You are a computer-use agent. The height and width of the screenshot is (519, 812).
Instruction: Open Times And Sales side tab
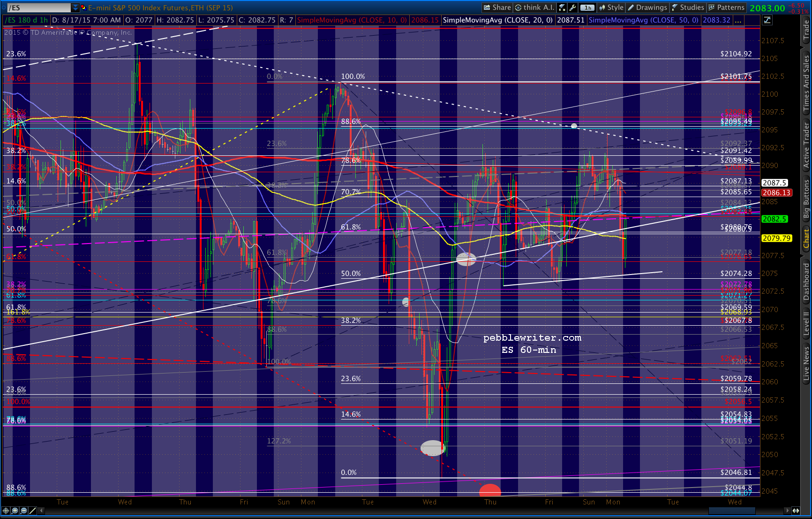point(806,83)
